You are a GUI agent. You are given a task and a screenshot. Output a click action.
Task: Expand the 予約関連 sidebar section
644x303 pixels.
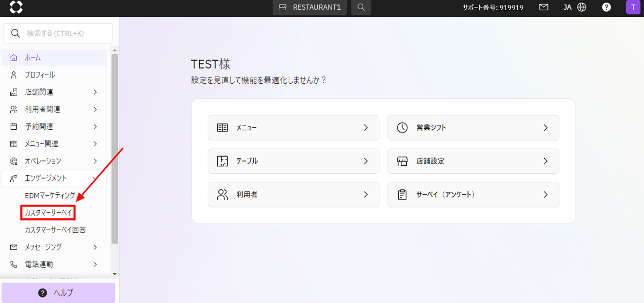54,127
